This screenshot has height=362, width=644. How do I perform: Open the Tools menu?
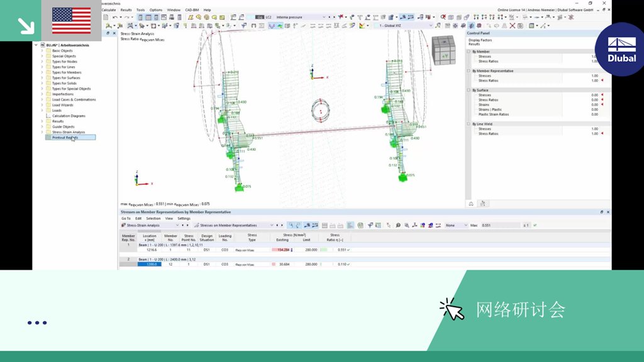point(140,10)
